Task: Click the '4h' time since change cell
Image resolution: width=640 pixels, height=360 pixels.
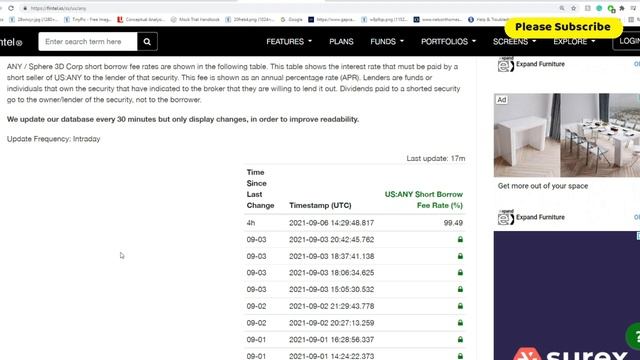Action: (x=251, y=223)
